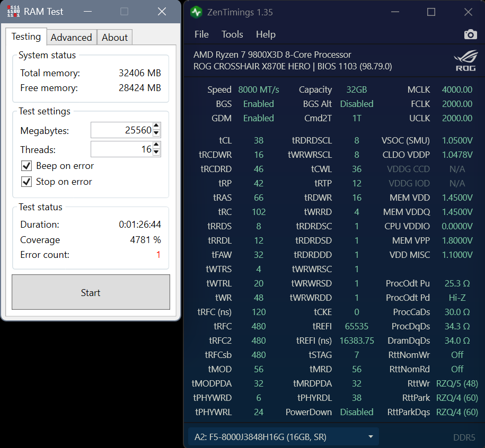Select the Speed value 8000 MT/s
Screen dimensions: 485x448
coord(259,89)
